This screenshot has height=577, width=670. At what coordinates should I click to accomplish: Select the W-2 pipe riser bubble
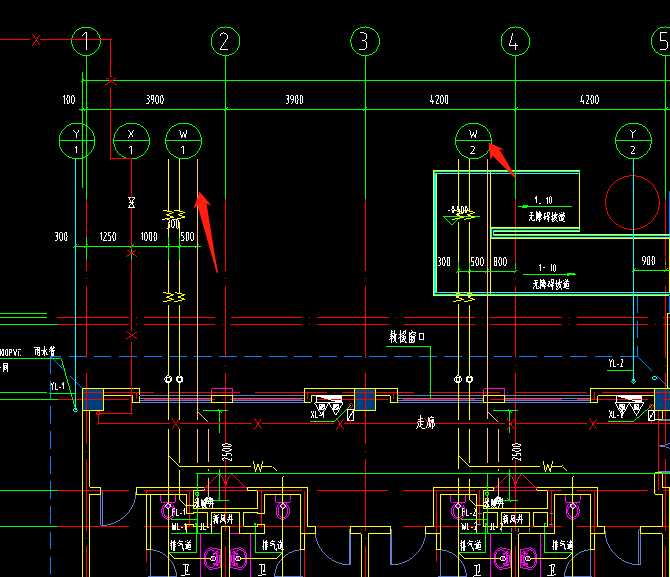pyautogui.click(x=473, y=141)
